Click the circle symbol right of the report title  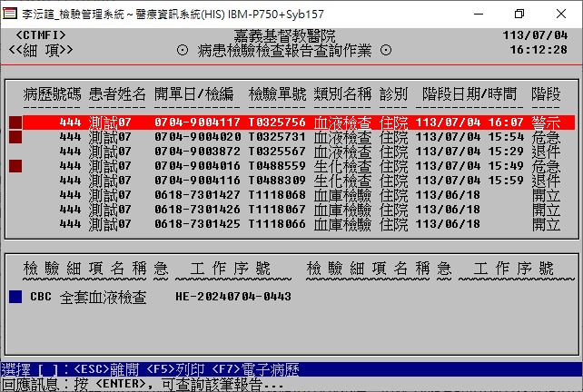tap(386, 51)
